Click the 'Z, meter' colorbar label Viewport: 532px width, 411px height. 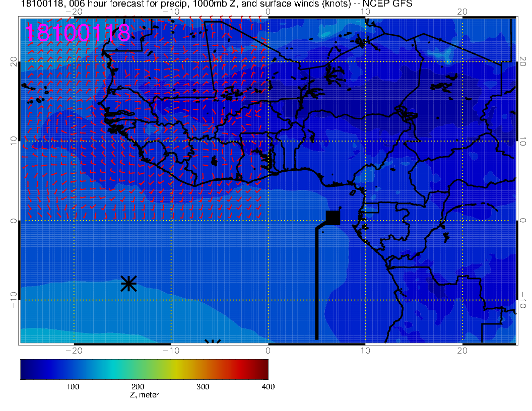point(144,395)
